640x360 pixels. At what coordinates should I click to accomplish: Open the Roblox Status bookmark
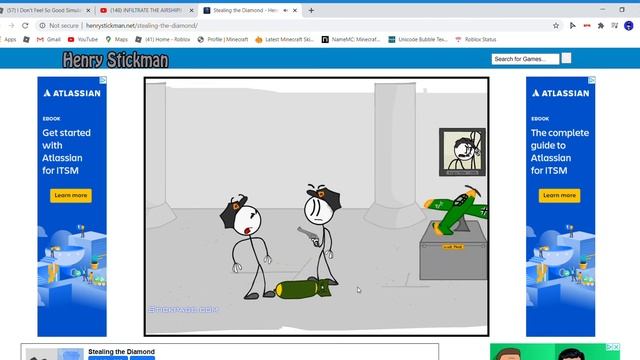[476, 40]
